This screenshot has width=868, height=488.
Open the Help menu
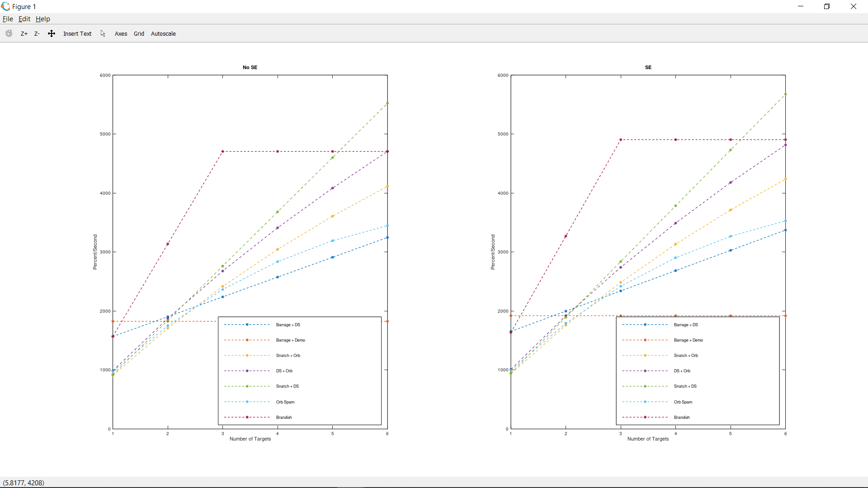[43, 19]
